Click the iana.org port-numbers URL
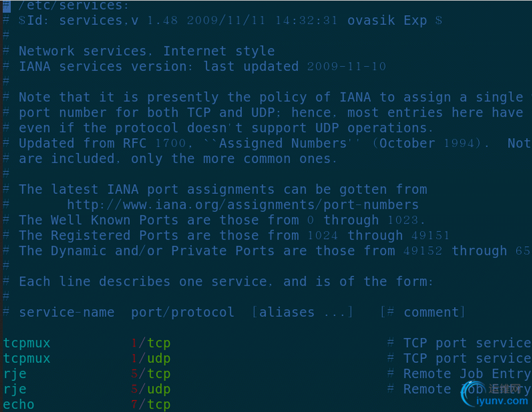Viewport: 532px width, 412px height. (x=243, y=205)
